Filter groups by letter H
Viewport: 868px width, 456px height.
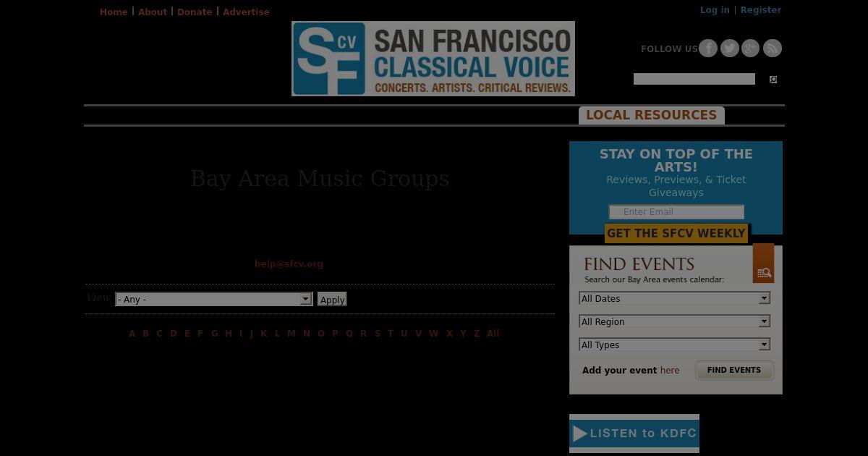point(229,334)
